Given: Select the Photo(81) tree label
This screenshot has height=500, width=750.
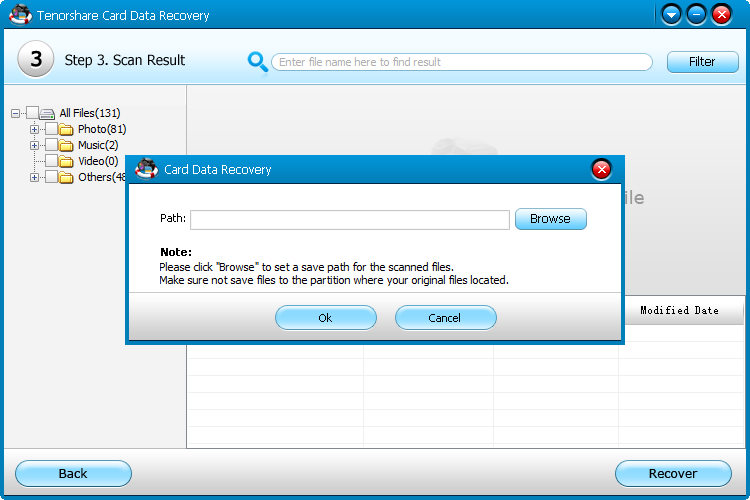Looking at the screenshot, I should coord(102,129).
